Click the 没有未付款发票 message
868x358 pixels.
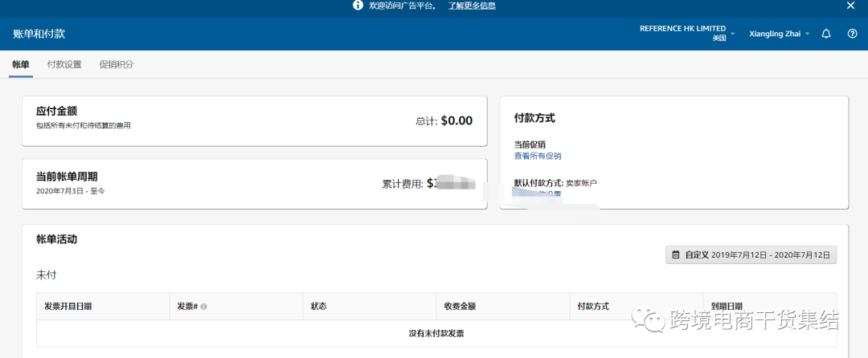click(436, 334)
